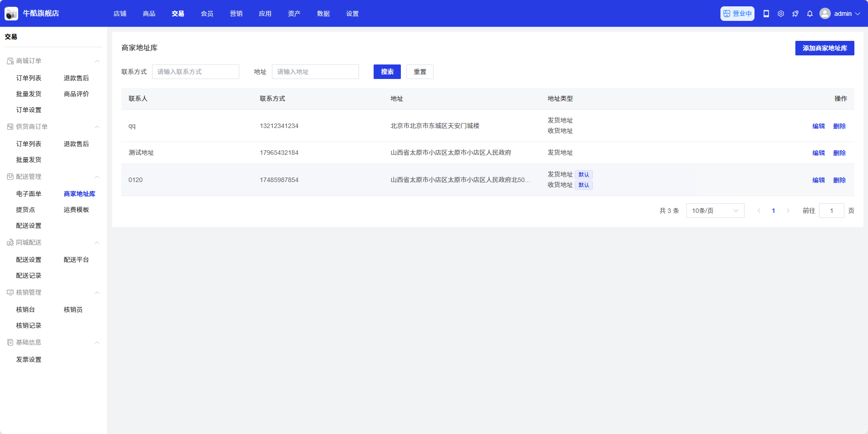Open 运费模板 in the sidebar
868x434 pixels.
coord(76,210)
